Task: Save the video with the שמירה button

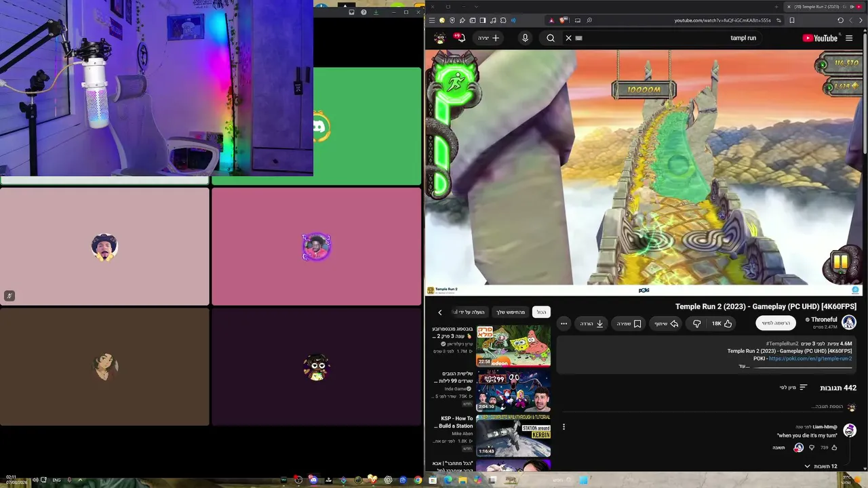Action: click(x=629, y=324)
